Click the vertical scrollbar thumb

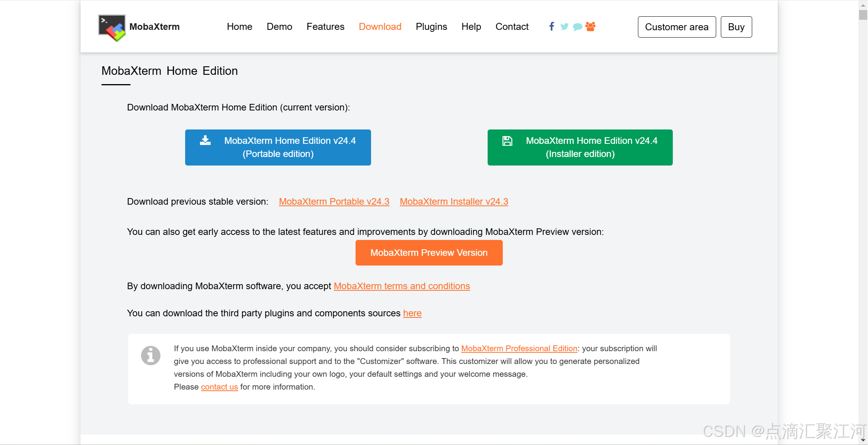pos(863,15)
